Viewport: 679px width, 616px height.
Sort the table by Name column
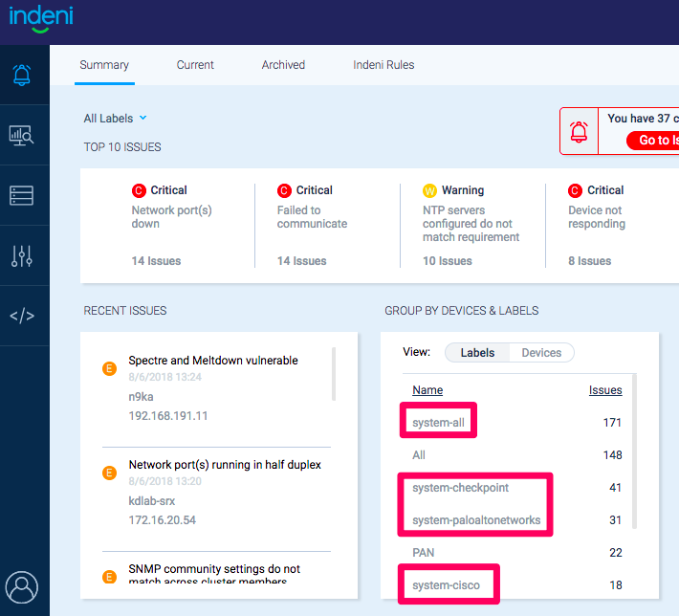tap(427, 390)
